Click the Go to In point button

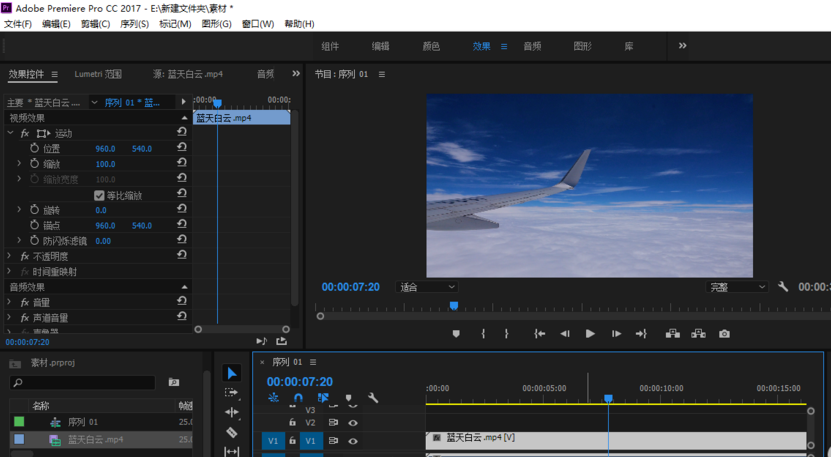tap(539, 334)
